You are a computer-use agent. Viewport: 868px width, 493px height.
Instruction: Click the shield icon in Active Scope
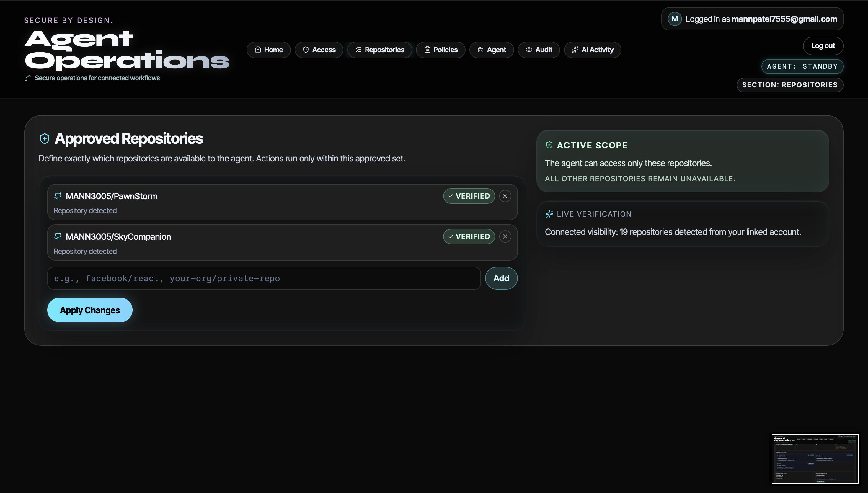pos(549,145)
